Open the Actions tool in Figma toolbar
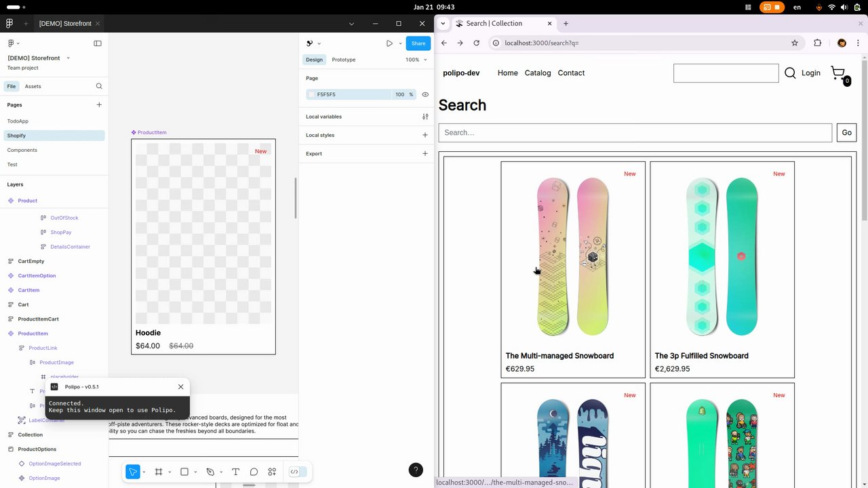Image resolution: width=868 pixels, height=488 pixels. click(272, 472)
